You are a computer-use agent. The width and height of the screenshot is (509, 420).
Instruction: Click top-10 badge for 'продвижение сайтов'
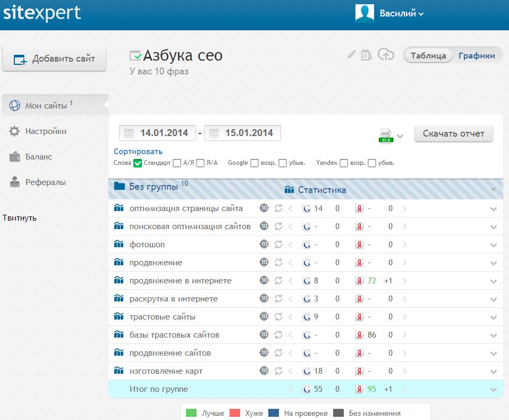click(264, 353)
